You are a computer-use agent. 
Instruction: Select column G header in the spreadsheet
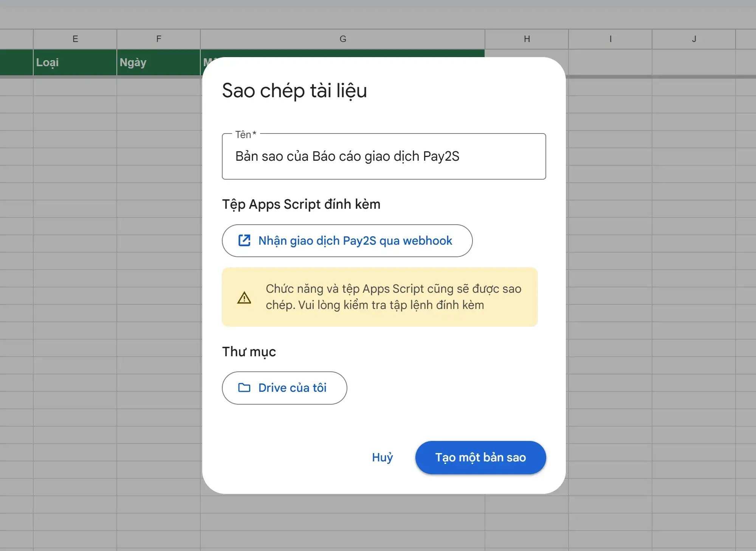click(343, 39)
